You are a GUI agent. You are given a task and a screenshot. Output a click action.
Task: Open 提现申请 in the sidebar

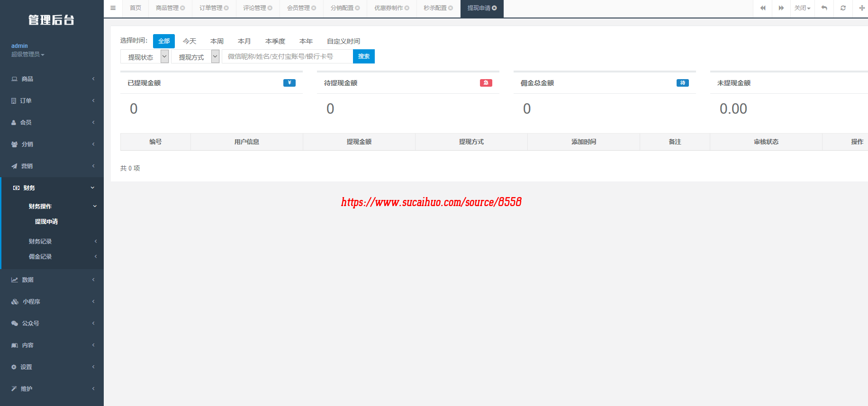(46, 222)
